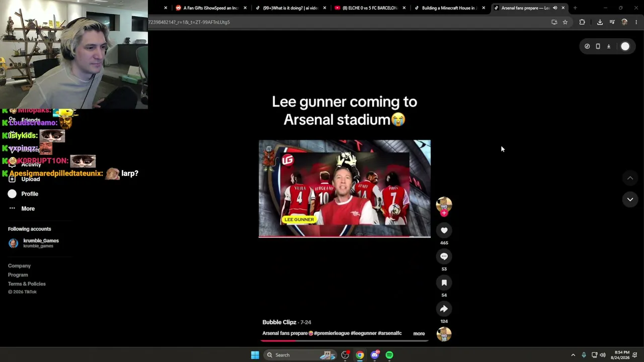This screenshot has height=362, width=644.
Task: Expand the Terms & Policies footer section
Action: pos(27,284)
